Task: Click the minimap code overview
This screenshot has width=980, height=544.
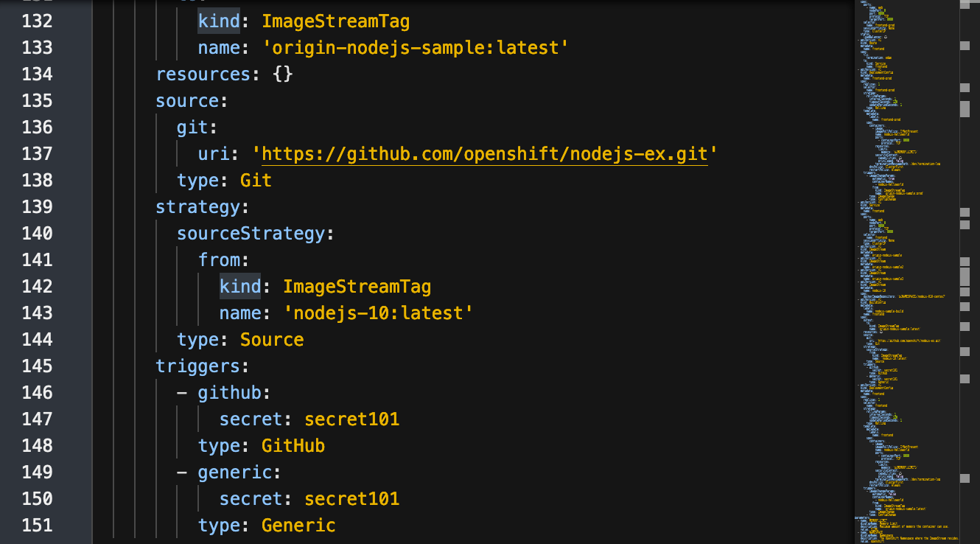Action: click(903, 272)
